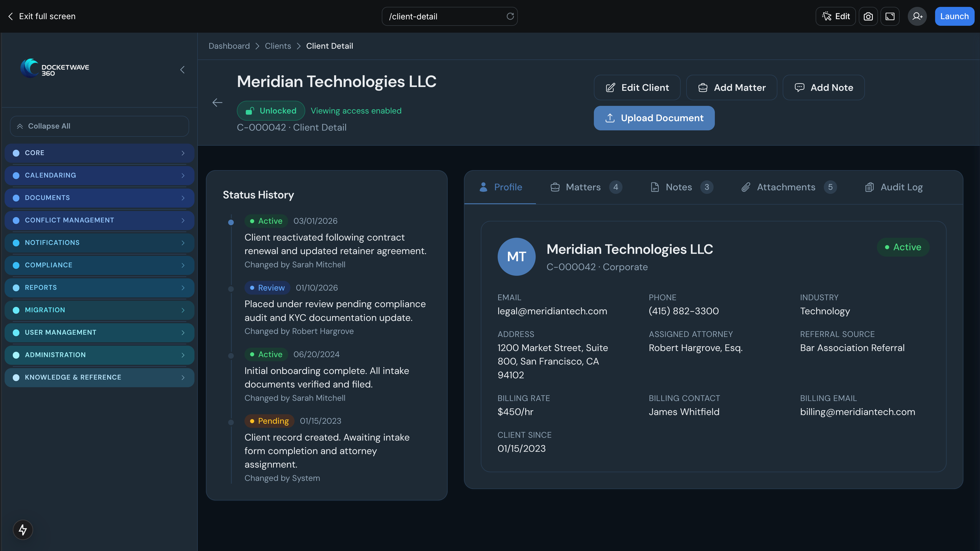Viewport: 980px width, 551px height.
Task: Click the speech bubble icon on Add Note
Action: (799, 87)
